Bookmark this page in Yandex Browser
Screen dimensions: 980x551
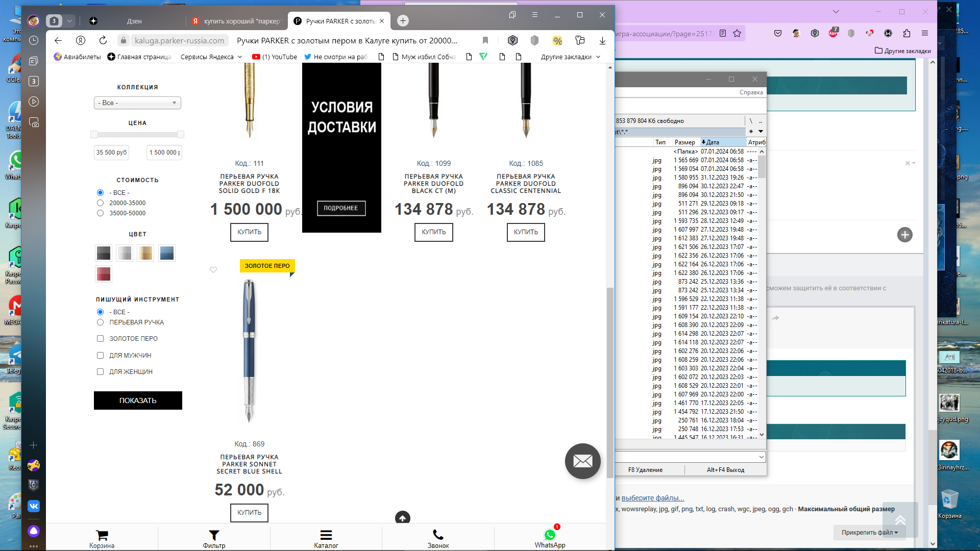[485, 40]
